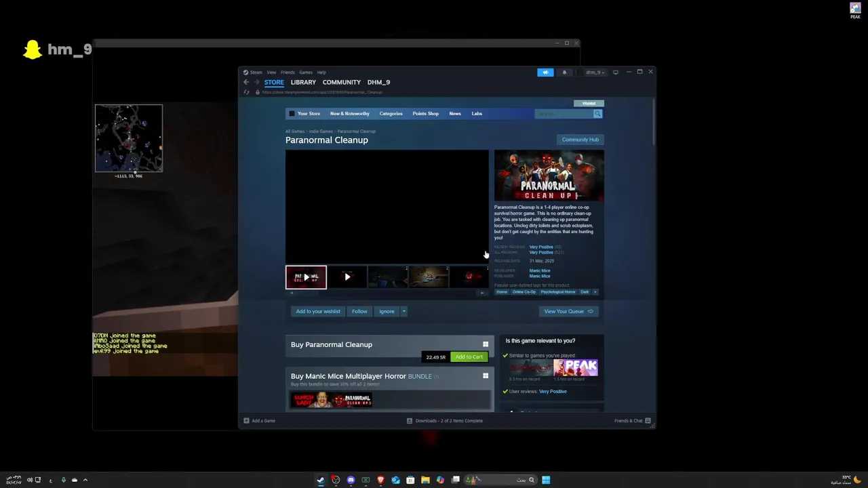868x488 pixels.
Task: Click the Horror tag
Action: [502, 292]
